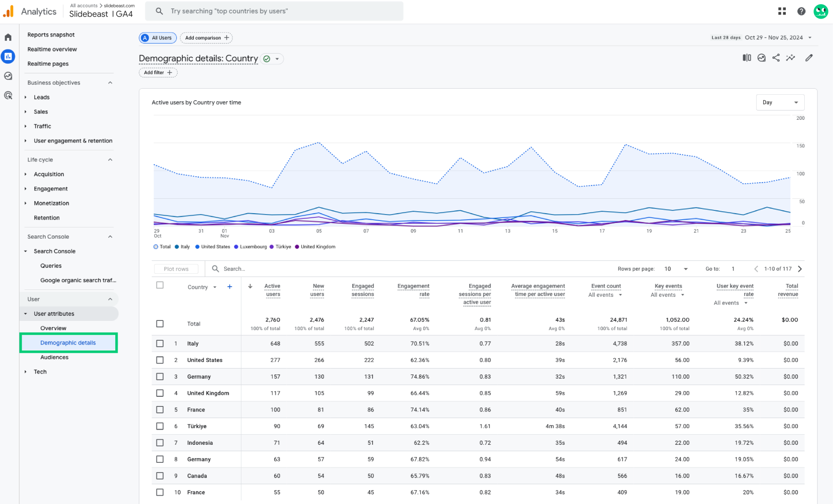Click the Luxembourg legend color dot
Image resolution: width=833 pixels, height=504 pixels.
tap(236, 247)
